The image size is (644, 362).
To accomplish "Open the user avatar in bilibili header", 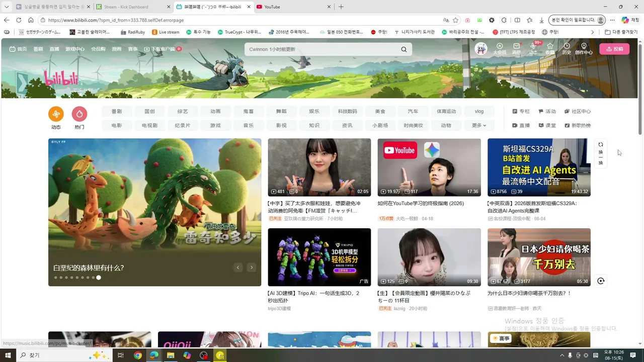I will click(x=481, y=49).
